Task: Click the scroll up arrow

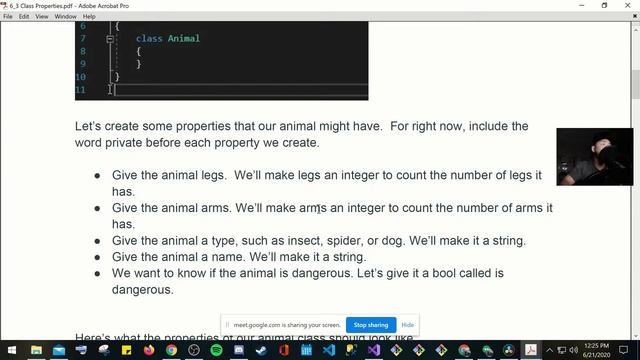Action: click(x=636, y=29)
